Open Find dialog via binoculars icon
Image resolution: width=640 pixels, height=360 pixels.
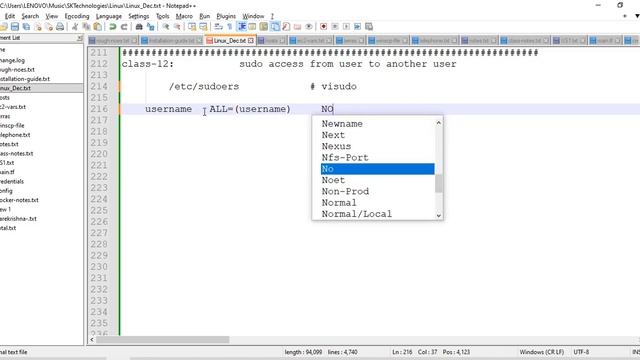139,27
